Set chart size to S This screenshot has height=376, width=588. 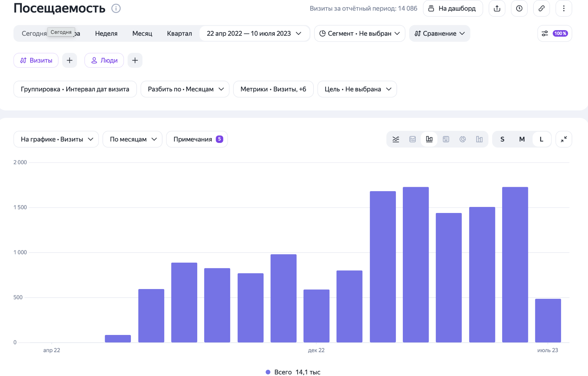tap(502, 139)
